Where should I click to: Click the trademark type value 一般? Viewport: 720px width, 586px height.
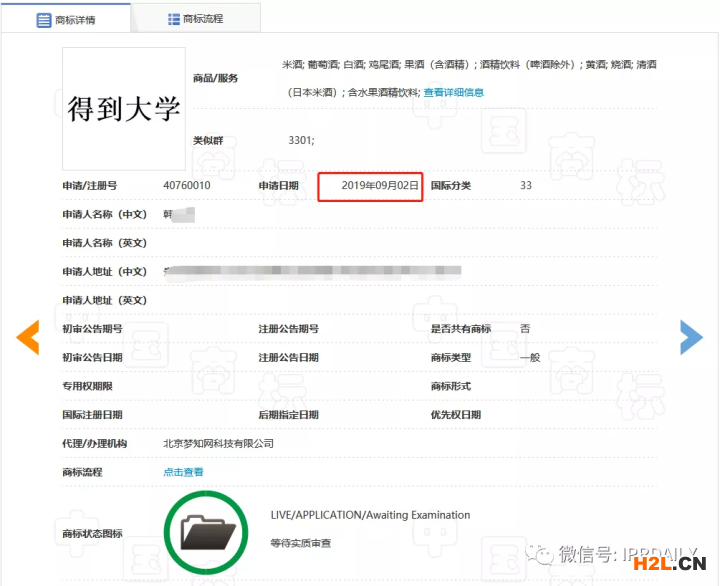click(529, 357)
